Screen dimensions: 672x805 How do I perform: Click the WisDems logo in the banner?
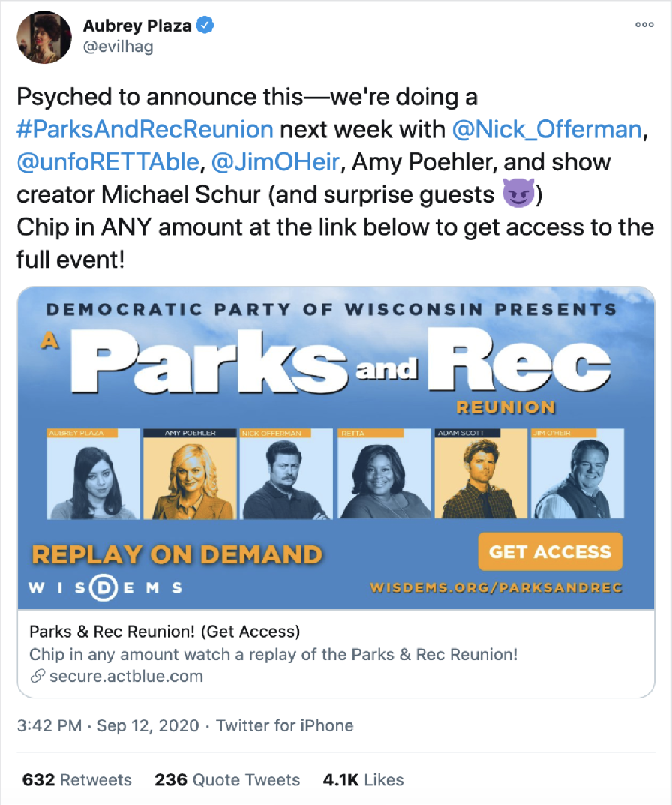(x=105, y=587)
